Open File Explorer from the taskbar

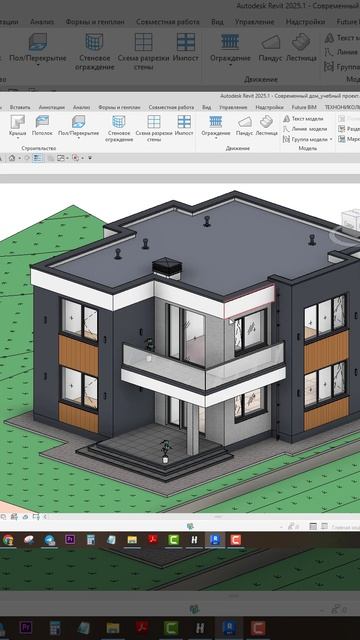[132, 540]
